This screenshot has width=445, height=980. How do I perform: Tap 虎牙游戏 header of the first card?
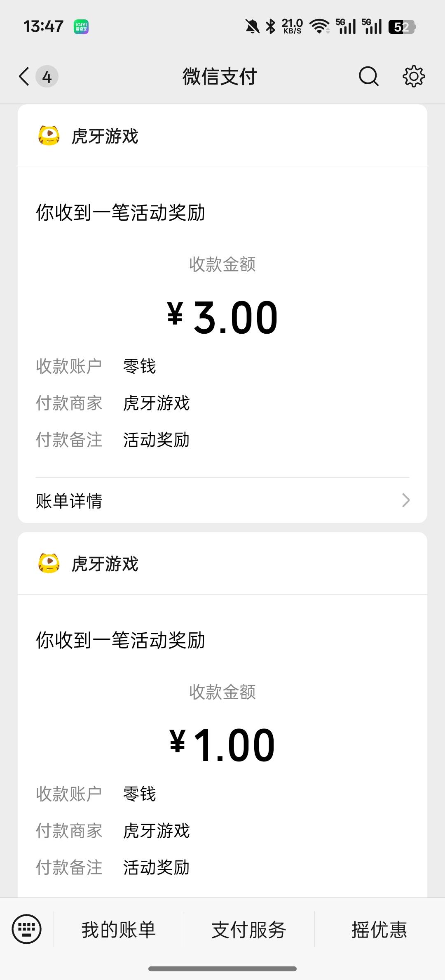pos(105,136)
